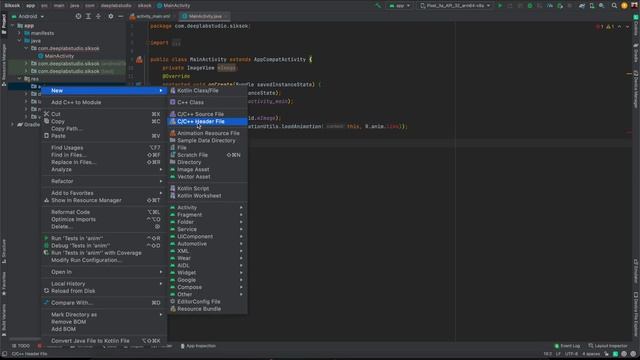Open the TODO tool window
Viewport: 640px width, 360px height.
(x=20, y=346)
